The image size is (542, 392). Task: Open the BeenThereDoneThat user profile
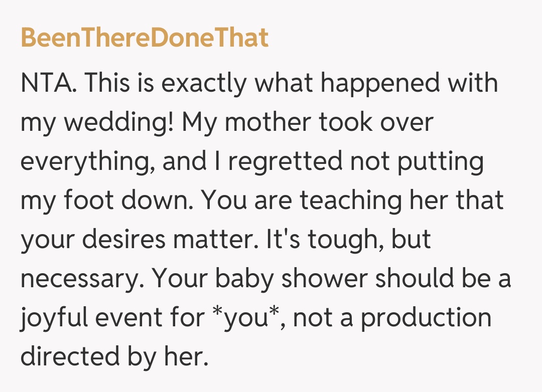145,38
